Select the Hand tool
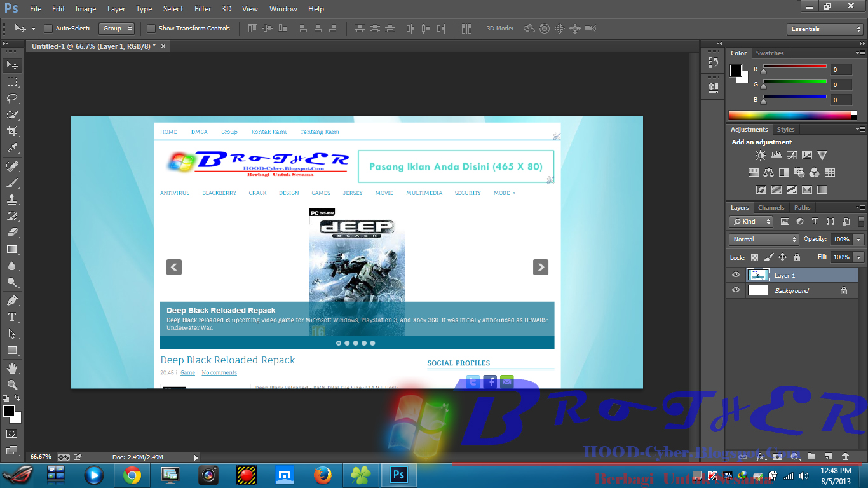The height and width of the screenshot is (488, 868). pos(12,367)
